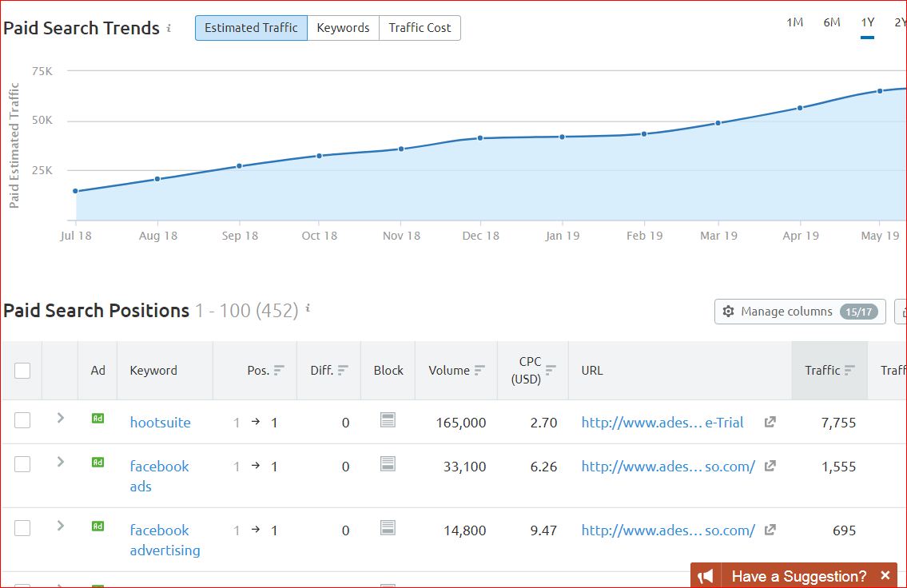
Task: Sort by CPC column filter icon
Action: pos(551,370)
